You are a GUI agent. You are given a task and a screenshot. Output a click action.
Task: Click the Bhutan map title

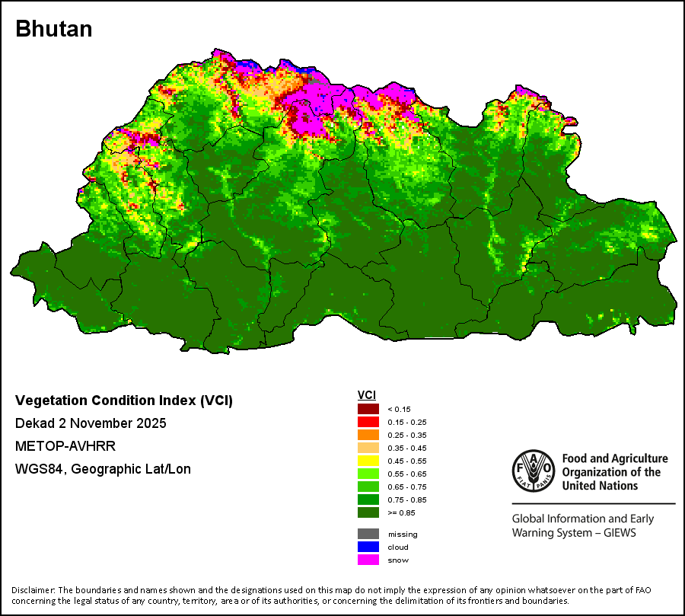point(54,29)
